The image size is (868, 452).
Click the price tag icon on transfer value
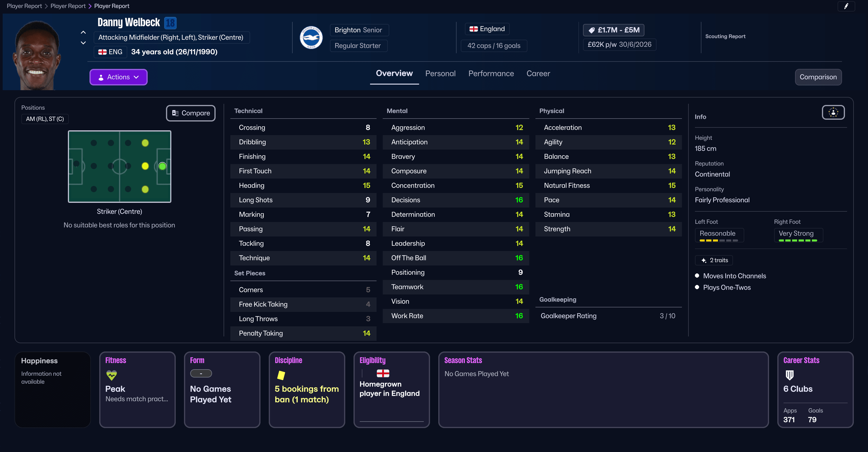(592, 30)
